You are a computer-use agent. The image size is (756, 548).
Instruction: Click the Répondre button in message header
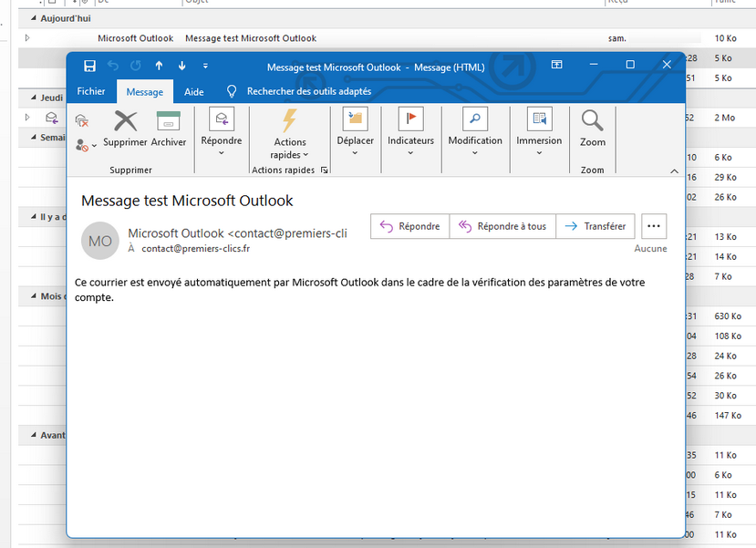coord(409,226)
